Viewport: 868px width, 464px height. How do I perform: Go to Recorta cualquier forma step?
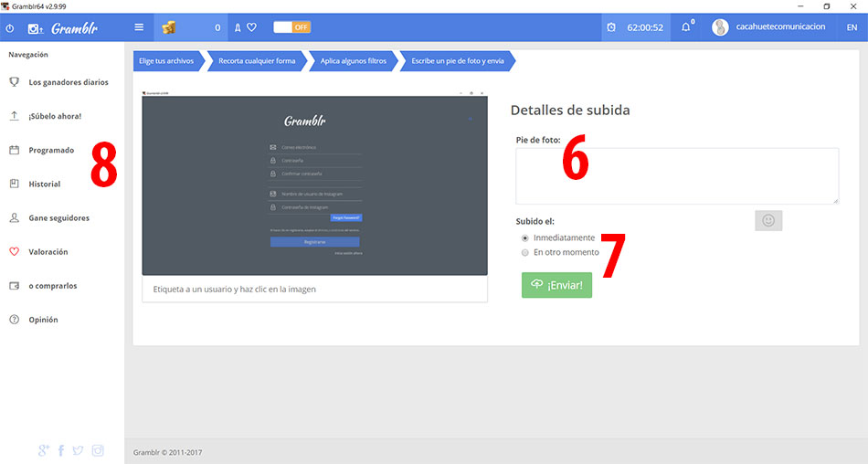click(257, 61)
